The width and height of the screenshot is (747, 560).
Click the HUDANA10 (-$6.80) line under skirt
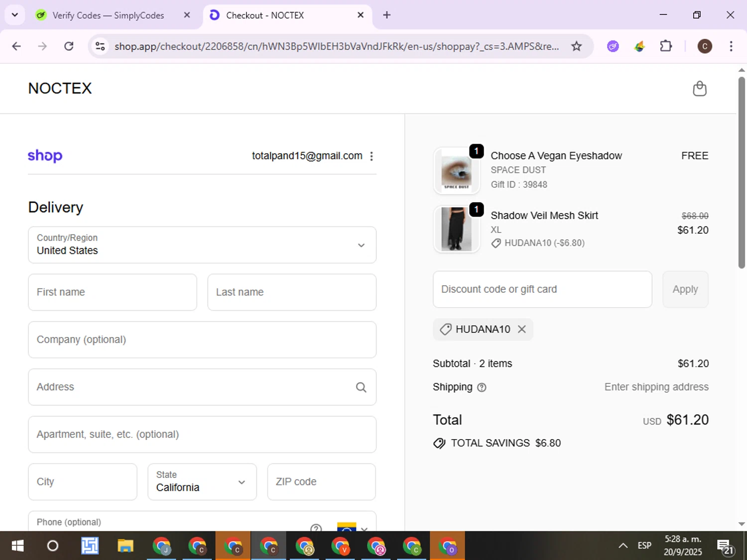pyautogui.click(x=538, y=243)
